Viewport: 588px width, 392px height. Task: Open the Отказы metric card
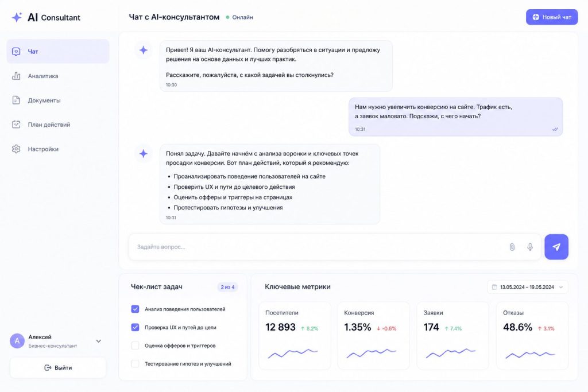point(532,335)
